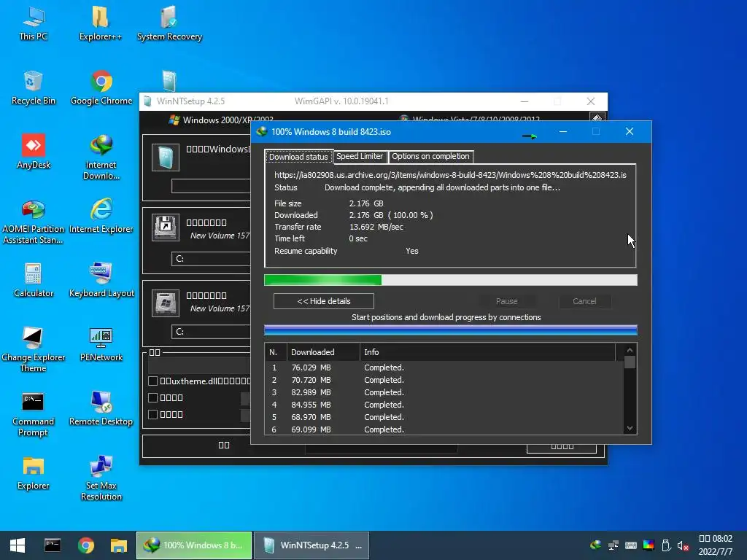Open AOMEI Partition Assistant icon
Viewport: 747px width, 560px height.
pyautogui.click(x=34, y=222)
